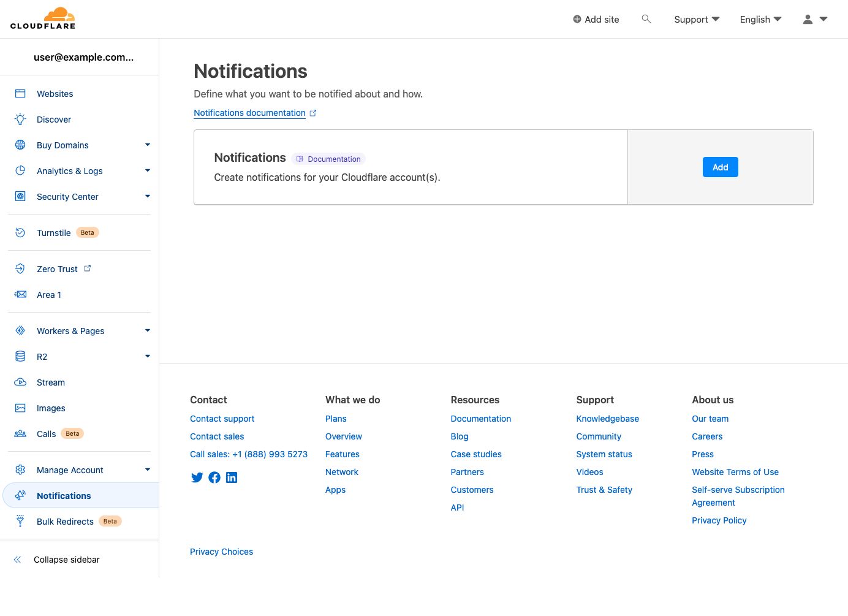This screenshot has width=848, height=616.
Task: Click the Images icon in sidebar
Action: [20, 408]
